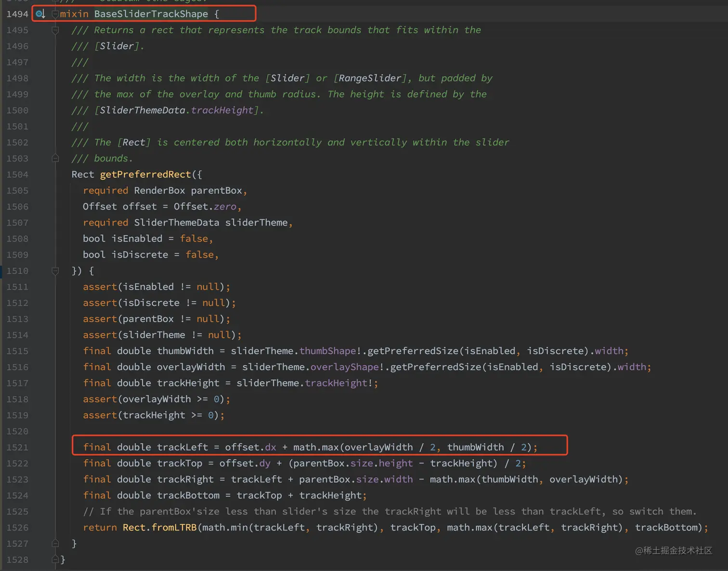Click line number 1515 in the gutter
This screenshot has height=571, width=728.
coord(17,351)
